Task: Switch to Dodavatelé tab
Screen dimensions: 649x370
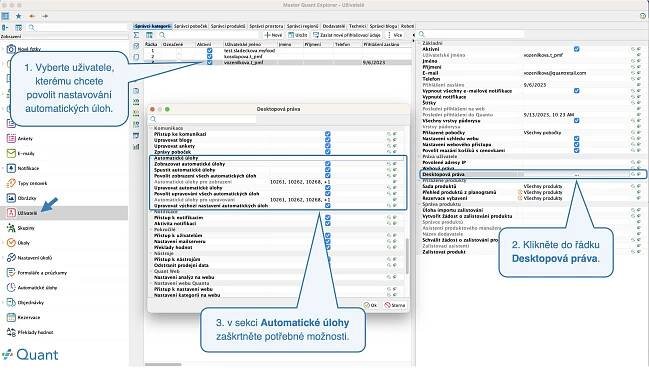Action: tap(334, 26)
